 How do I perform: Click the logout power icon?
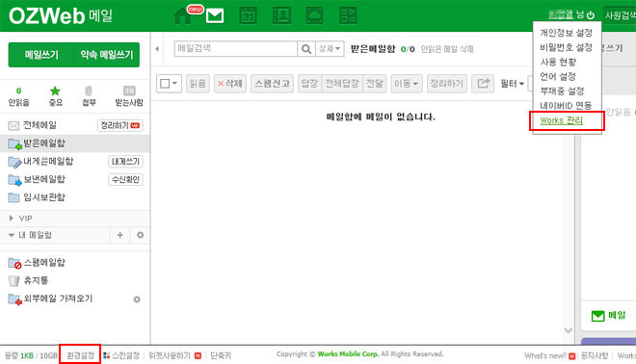591,15
